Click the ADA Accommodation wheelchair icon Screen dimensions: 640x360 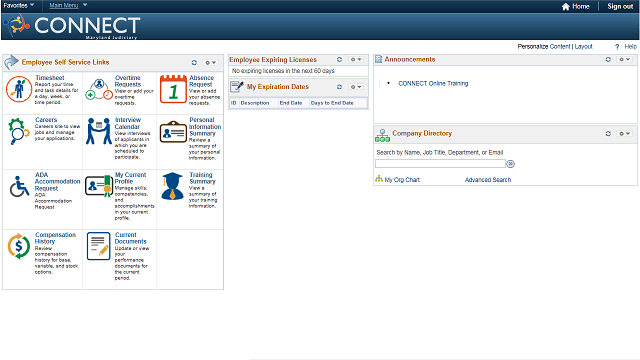click(x=19, y=186)
